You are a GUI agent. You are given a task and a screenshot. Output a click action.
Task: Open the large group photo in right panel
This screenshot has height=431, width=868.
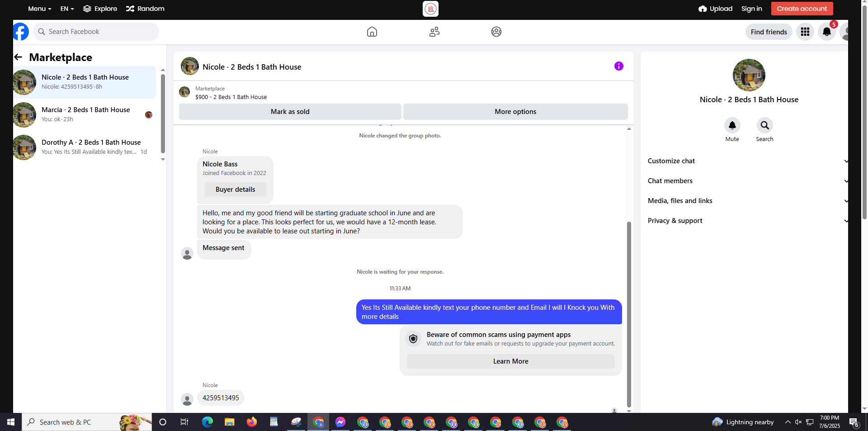point(749,75)
